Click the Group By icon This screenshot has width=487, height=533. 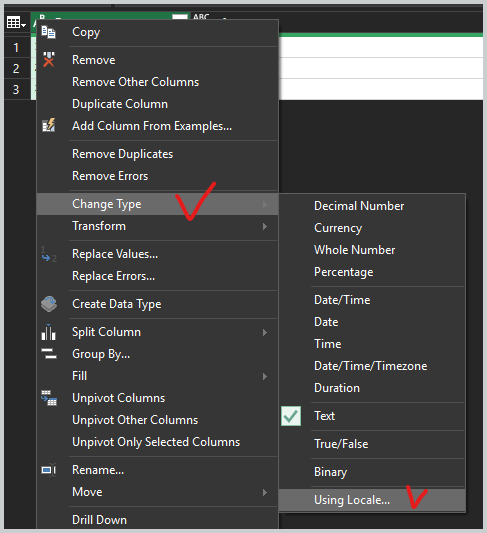coord(49,354)
